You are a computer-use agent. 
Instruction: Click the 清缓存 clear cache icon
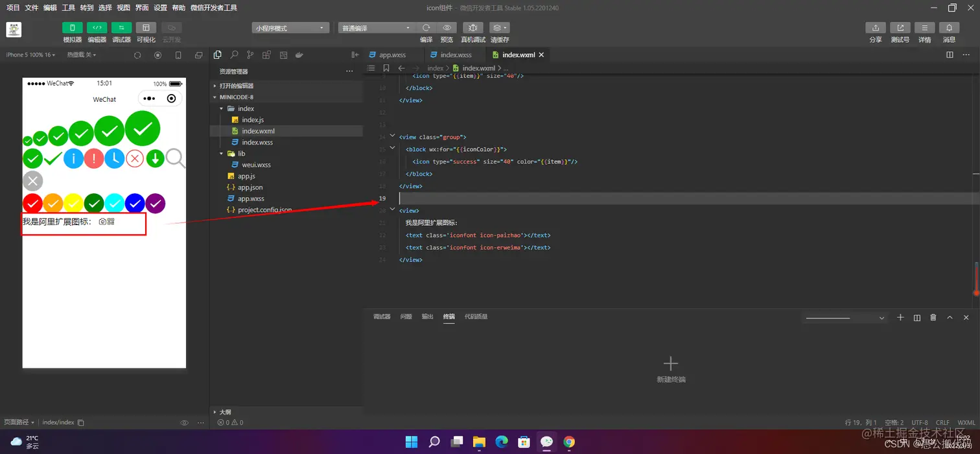click(499, 28)
